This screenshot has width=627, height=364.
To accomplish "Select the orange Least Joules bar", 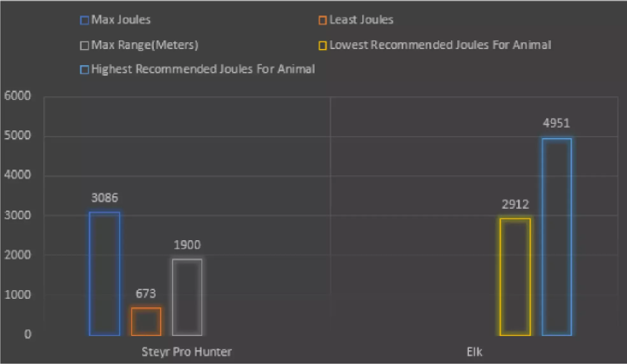I will tap(146, 321).
